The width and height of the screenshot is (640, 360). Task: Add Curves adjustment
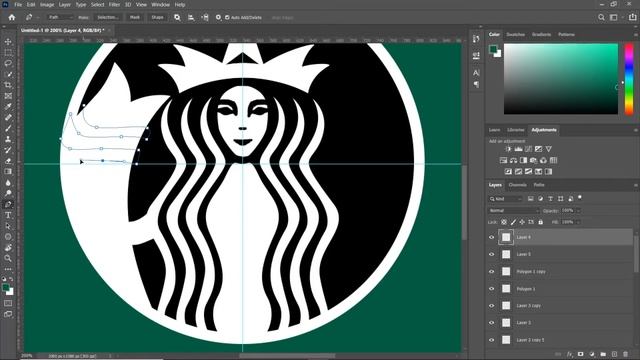(529, 149)
